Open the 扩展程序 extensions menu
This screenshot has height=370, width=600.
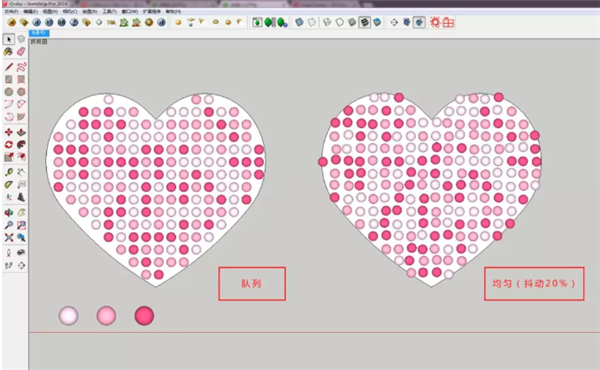[152, 11]
